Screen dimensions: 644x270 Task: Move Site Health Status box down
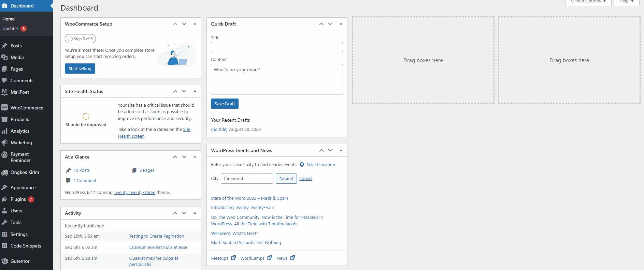click(x=184, y=91)
